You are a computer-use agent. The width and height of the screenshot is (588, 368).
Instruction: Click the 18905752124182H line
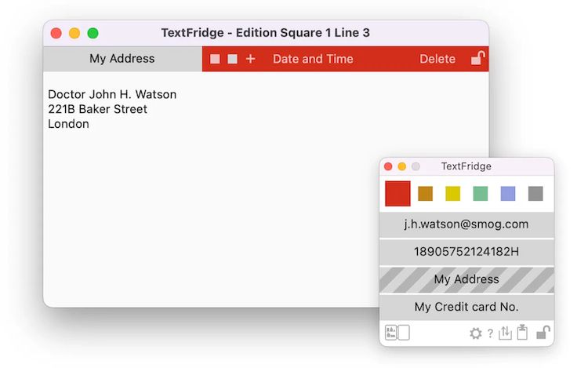pos(466,252)
